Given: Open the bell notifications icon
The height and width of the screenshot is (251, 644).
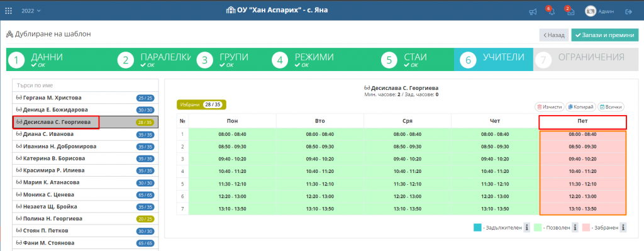Looking at the screenshot, I should coord(552,12).
